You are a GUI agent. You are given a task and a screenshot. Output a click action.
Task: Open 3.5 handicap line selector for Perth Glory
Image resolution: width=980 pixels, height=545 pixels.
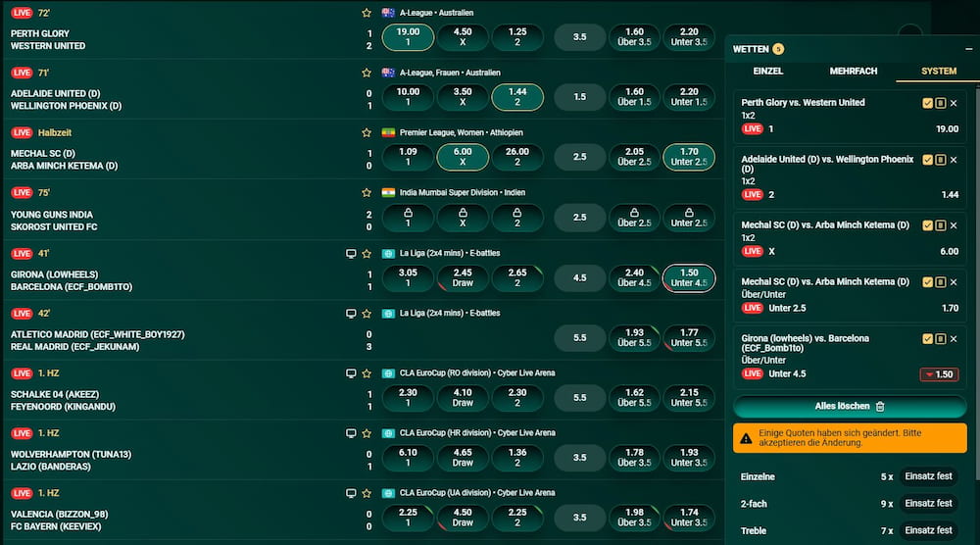[x=579, y=37]
